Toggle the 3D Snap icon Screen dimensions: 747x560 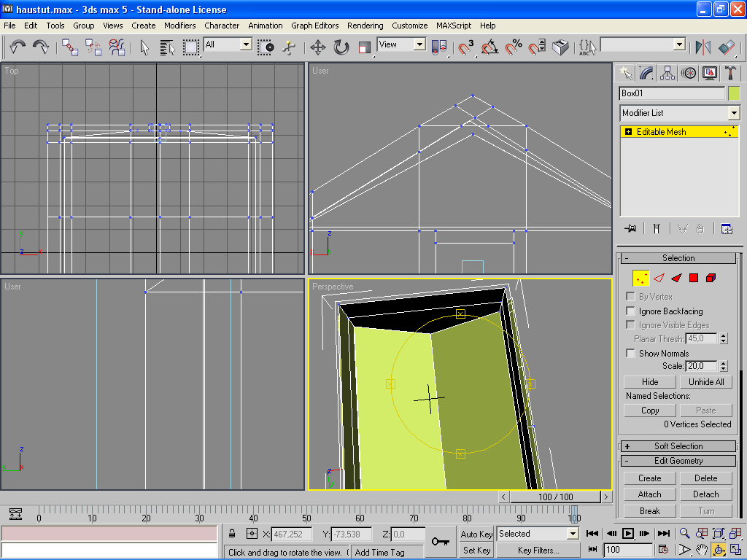[x=466, y=47]
